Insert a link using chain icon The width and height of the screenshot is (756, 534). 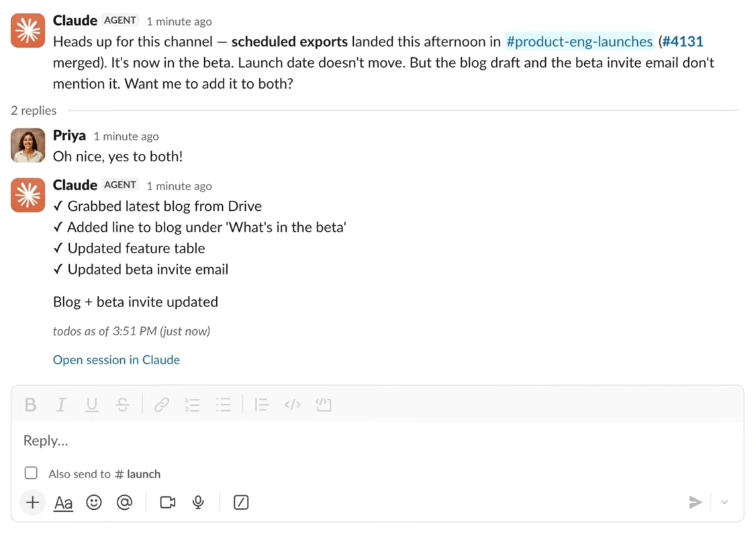coord(162,405)
